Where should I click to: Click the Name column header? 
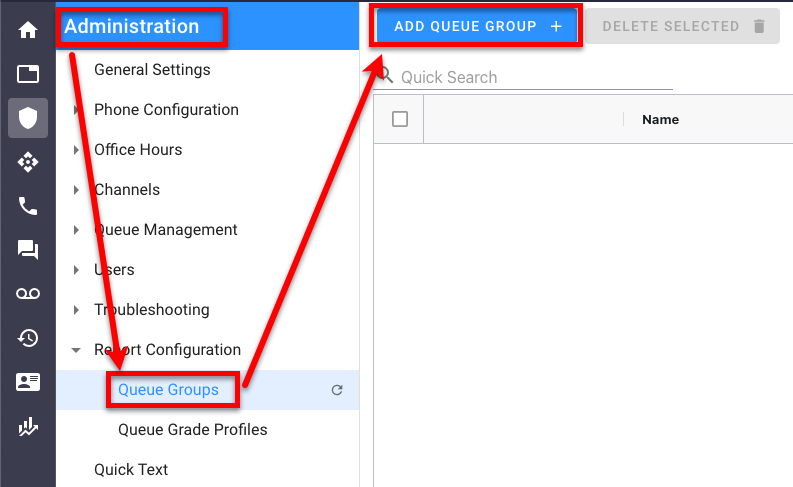(x=660, y=120)
